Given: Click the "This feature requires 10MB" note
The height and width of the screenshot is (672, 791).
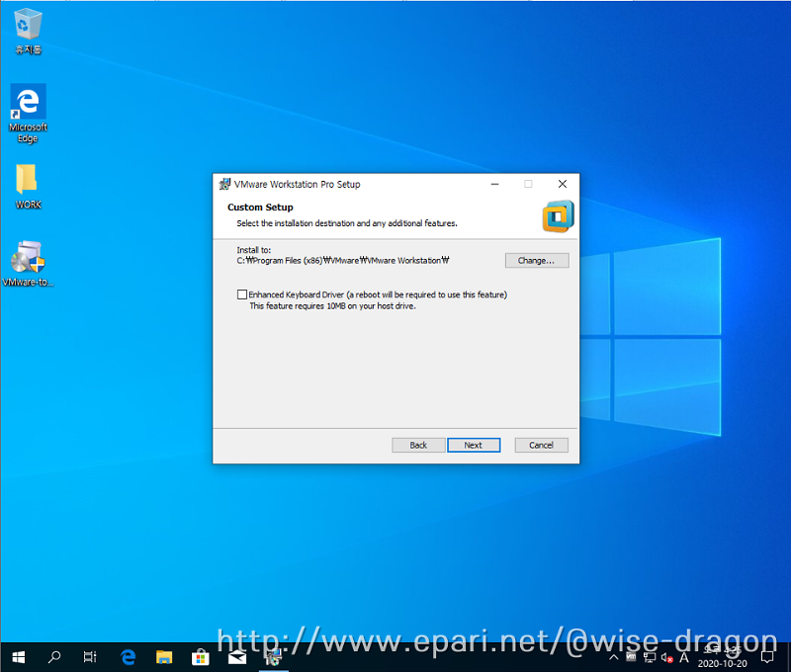Looking at the screenshot, I should (333, 306).
